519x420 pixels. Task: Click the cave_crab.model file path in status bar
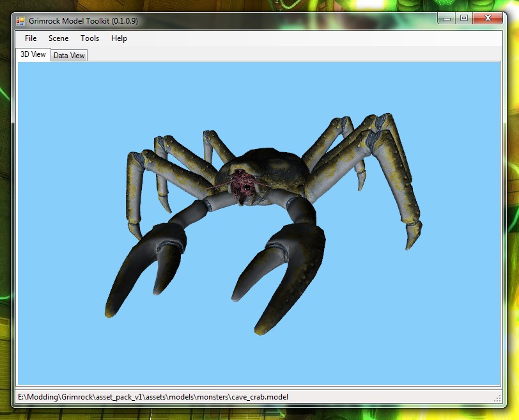(153, 397)
